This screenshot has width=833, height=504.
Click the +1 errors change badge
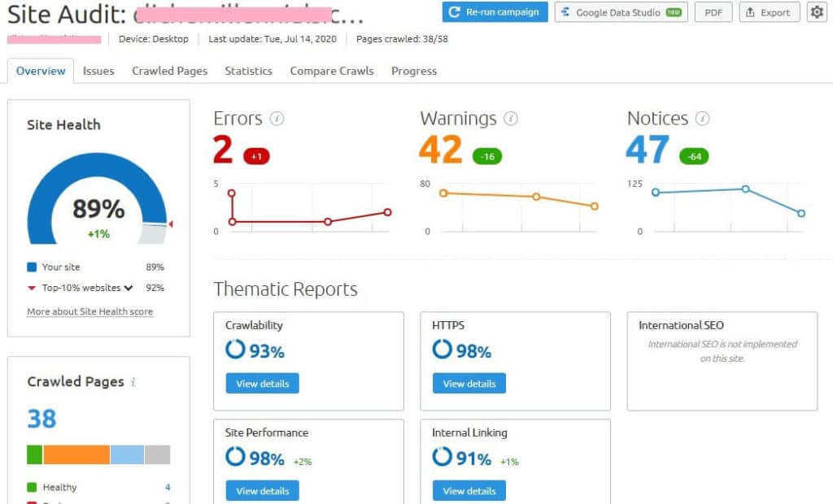(256, 156)
